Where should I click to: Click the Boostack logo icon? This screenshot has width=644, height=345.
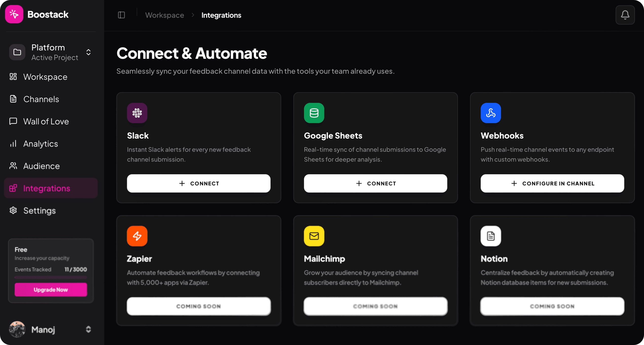coord(14,14)
